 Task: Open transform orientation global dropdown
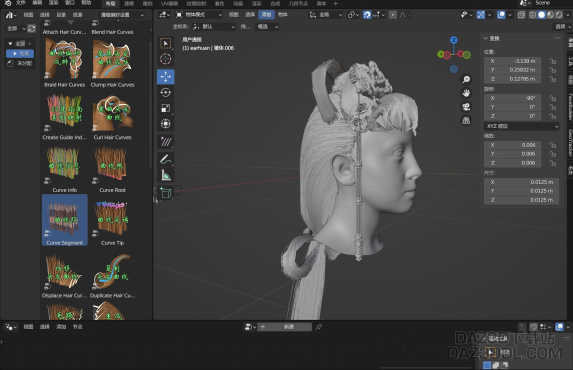(326, 15)
